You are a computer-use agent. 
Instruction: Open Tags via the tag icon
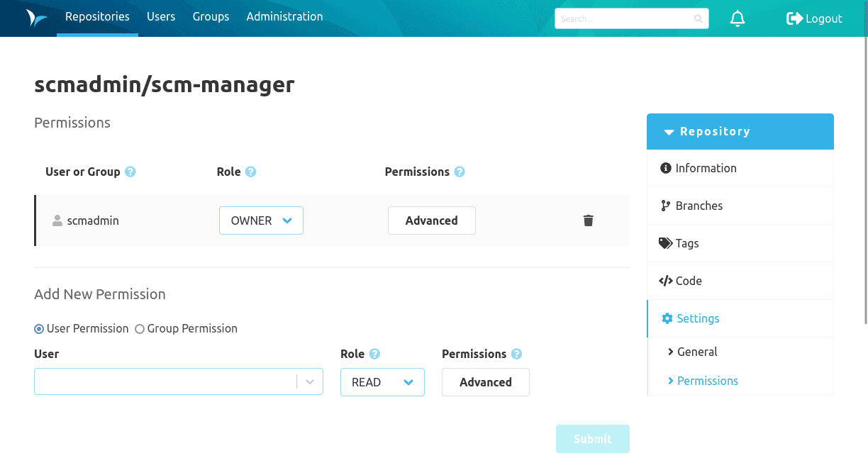click(x=665, y=243)
